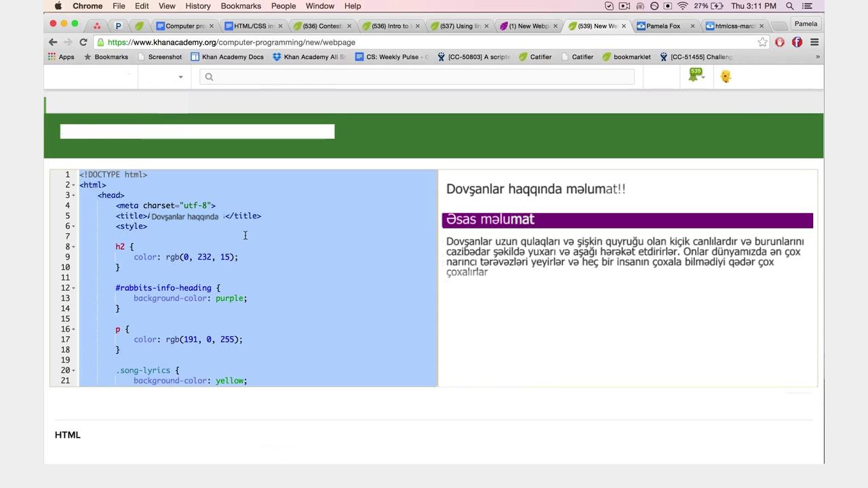Open Notification Center list icon
The height and width of the screenshot is (488, 868).
807,6
